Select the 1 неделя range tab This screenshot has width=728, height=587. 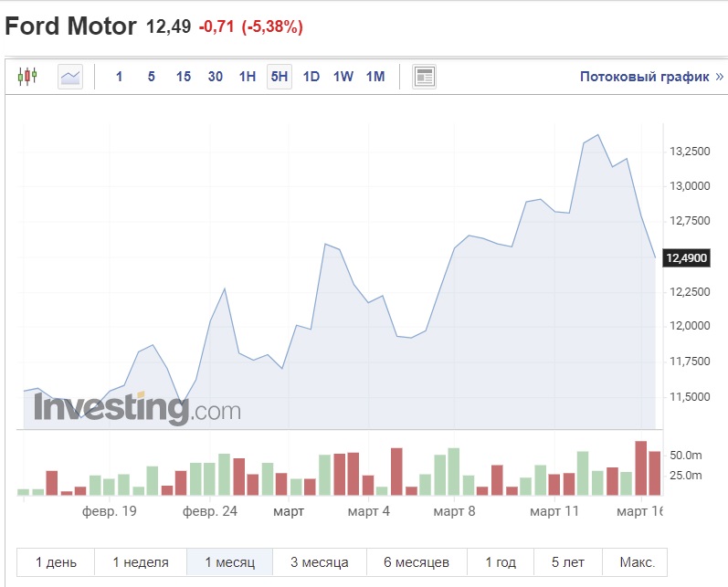(141, 562)
